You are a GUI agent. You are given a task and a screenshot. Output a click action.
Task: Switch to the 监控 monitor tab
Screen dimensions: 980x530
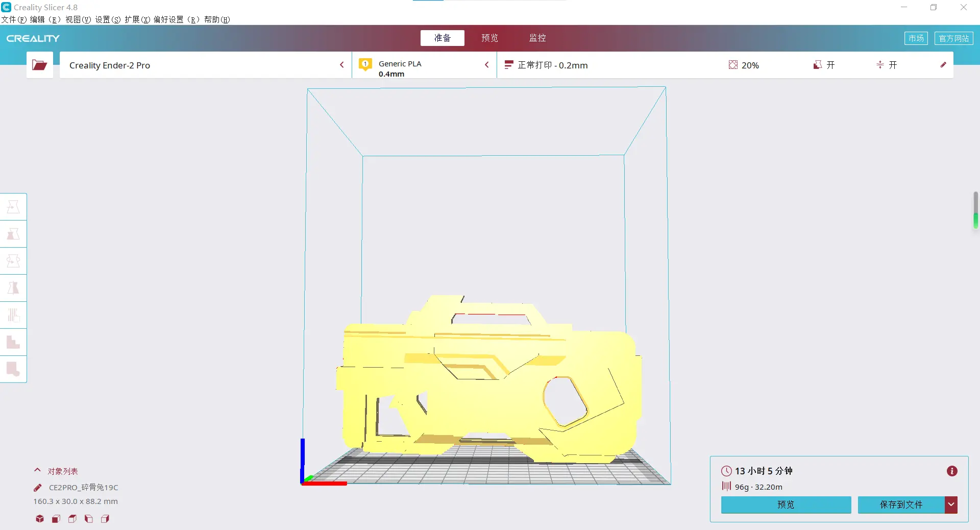(537, 38)
